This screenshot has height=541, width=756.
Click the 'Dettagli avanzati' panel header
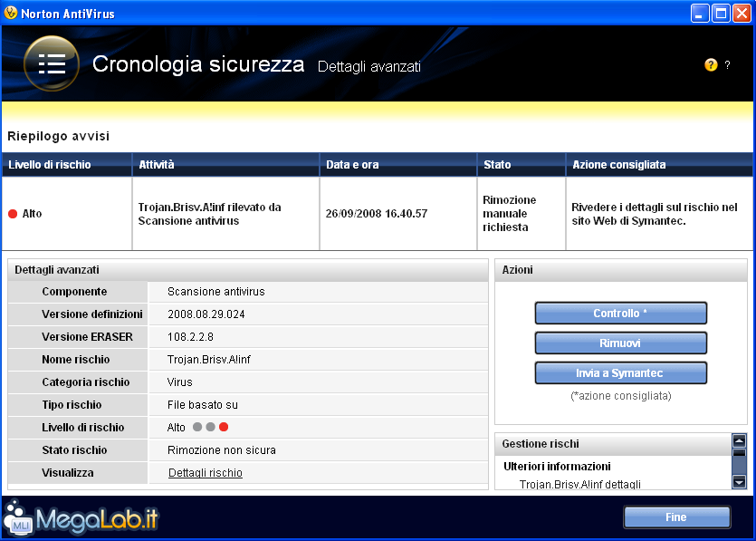(248, 270)
